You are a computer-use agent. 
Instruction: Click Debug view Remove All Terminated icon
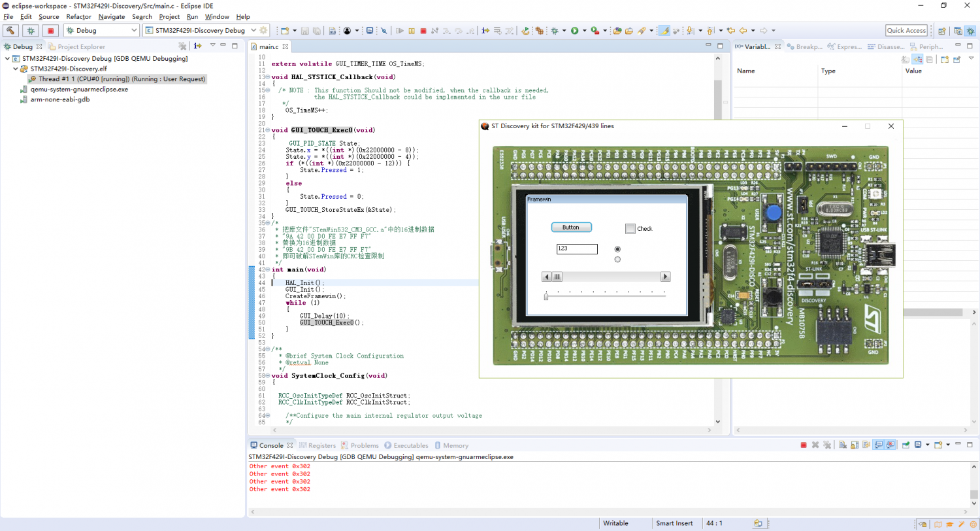click(x=182, y=46)
